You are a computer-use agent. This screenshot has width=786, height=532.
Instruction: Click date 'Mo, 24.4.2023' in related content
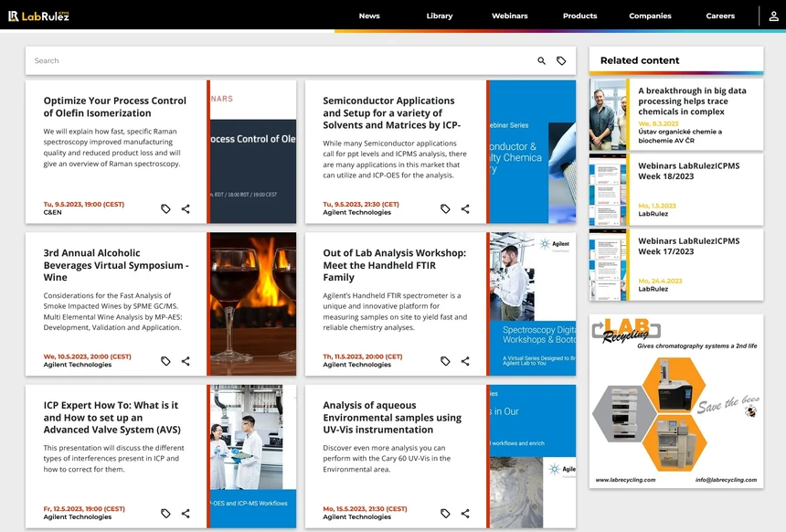point(660,281)
